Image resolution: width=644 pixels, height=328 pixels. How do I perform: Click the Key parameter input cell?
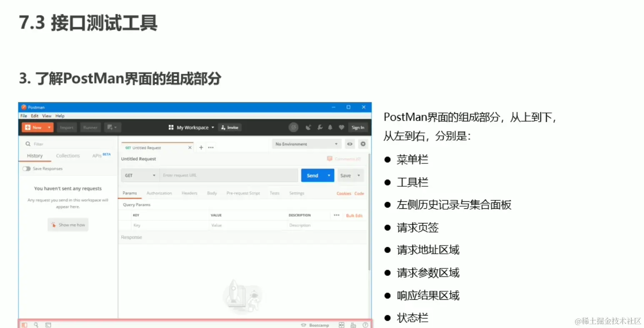point(170,225)
